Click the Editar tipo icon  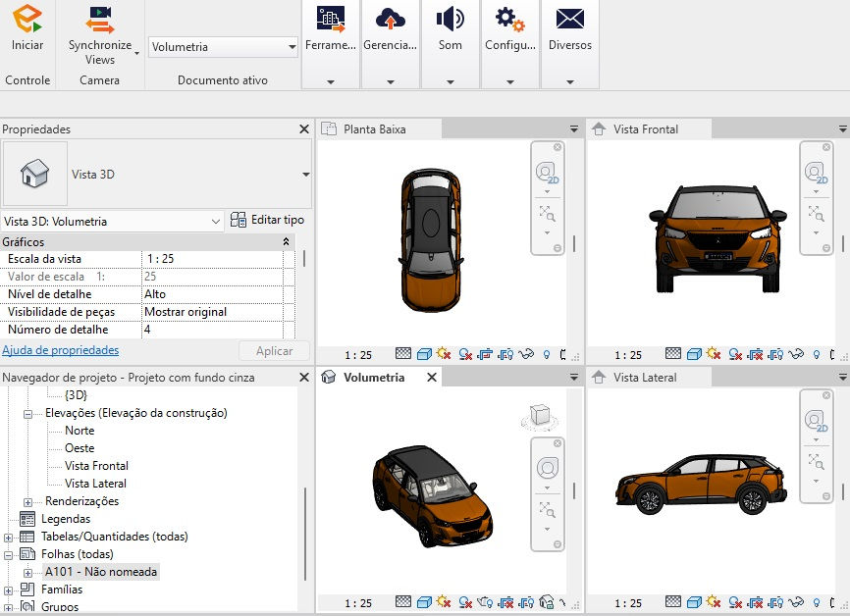pos(238,220)
